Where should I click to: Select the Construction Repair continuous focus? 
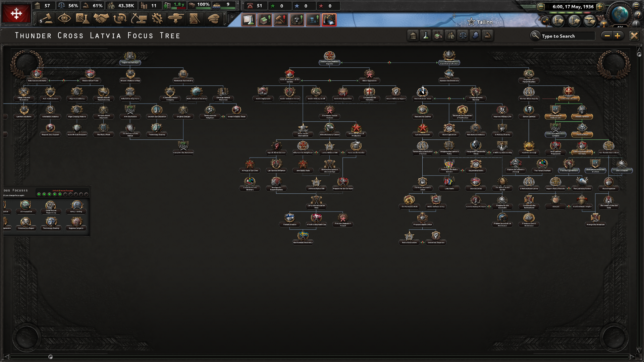[26, 224]
